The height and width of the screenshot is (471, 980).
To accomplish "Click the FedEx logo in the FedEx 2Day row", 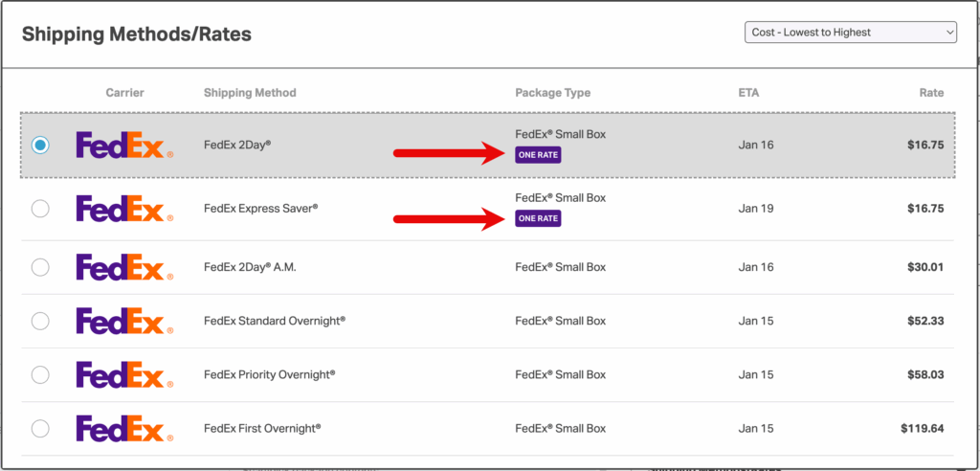I will 124,146.
